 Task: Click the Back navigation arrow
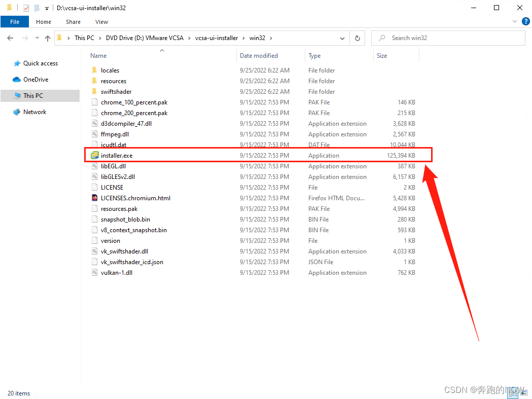10,38
